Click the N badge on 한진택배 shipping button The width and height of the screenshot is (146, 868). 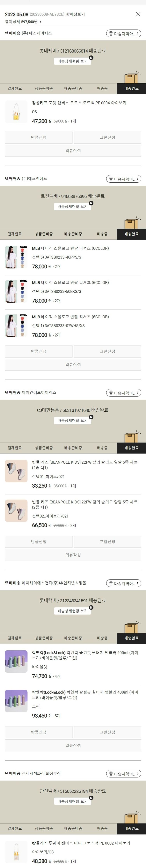tap(91, 798)
